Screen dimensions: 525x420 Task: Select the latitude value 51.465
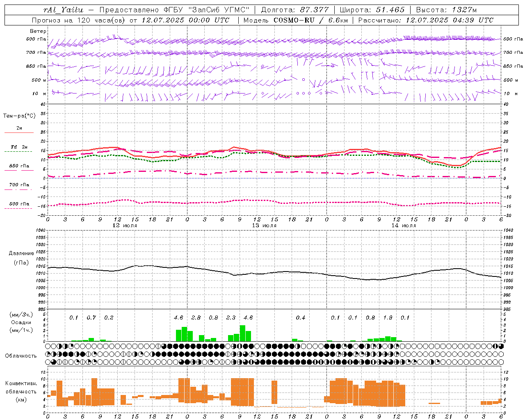[390, 10]
